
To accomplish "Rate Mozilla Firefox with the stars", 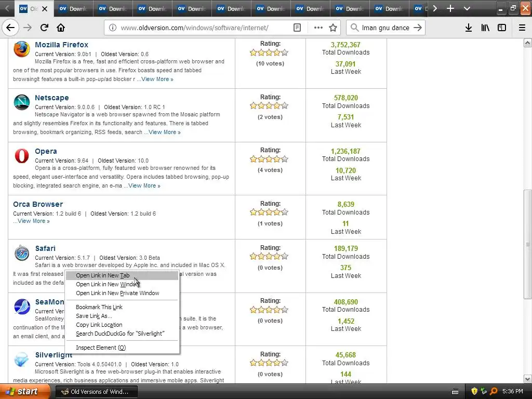I will [x=269, y=52].
